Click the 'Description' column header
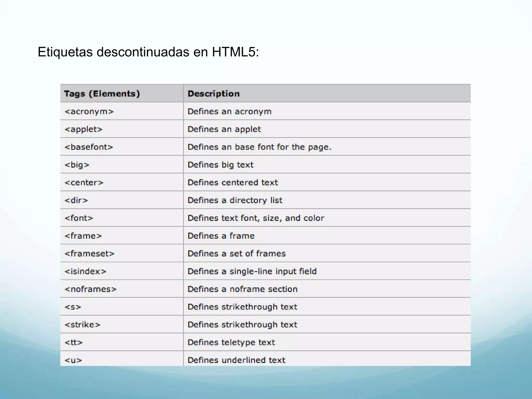 [x=214, y=94]
